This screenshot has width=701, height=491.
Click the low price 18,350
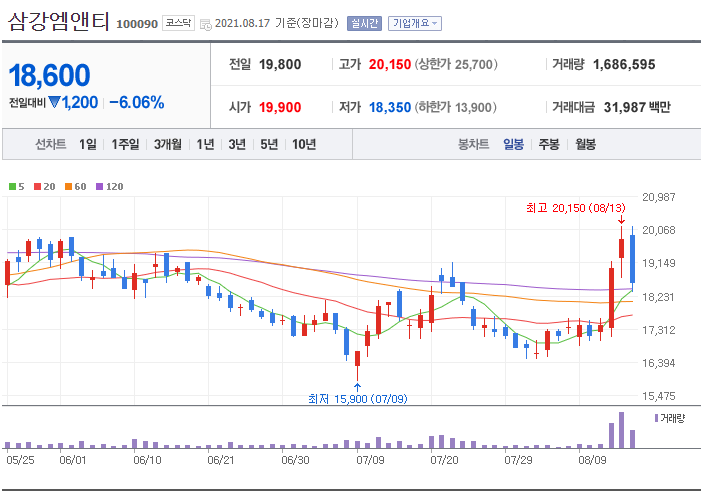(390, 107)
